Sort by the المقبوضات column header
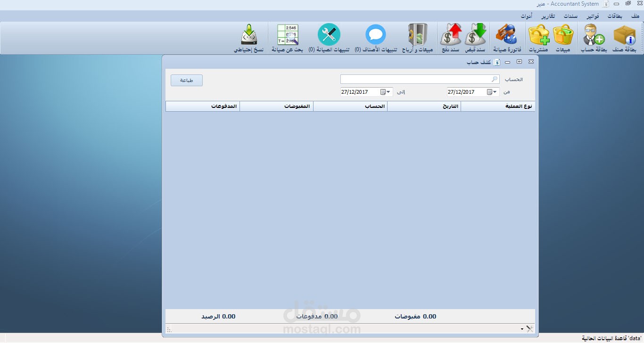 [x=276, y=106]
